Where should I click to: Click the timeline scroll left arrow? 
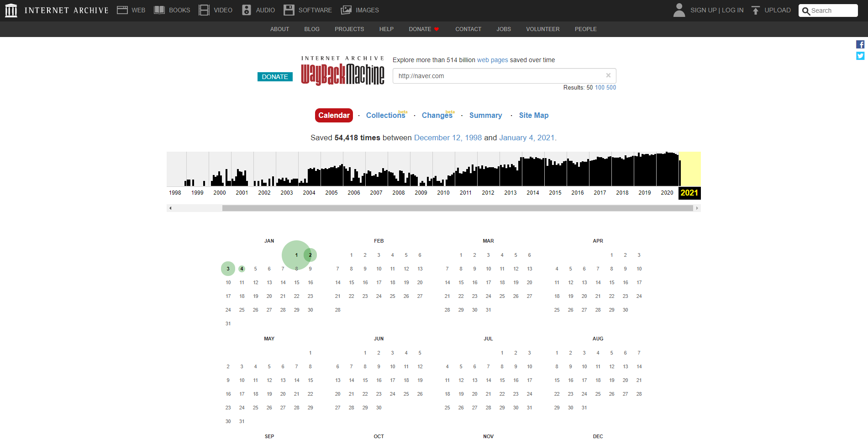pyautogui.click(x=170, y=208)
